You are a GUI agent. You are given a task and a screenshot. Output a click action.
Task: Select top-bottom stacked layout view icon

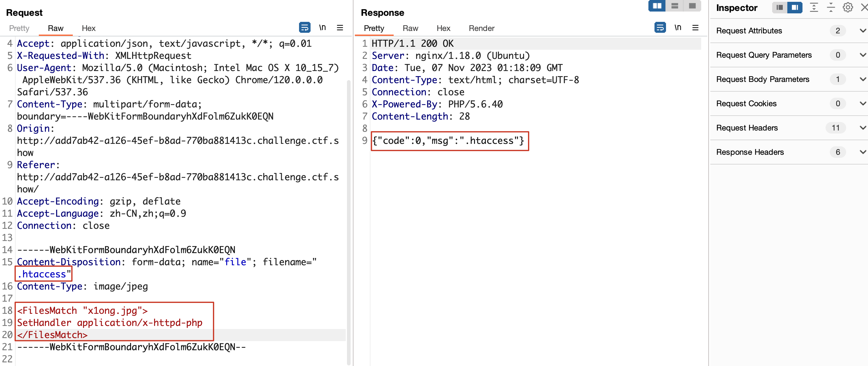(x=675, y=6)
